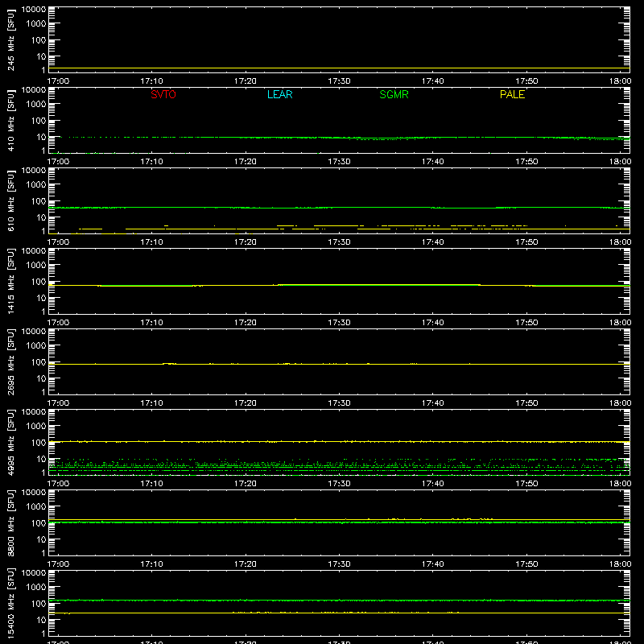Click 17:30 under the 245 MHz panel
The image size is (644, 644).
(339, 81)
